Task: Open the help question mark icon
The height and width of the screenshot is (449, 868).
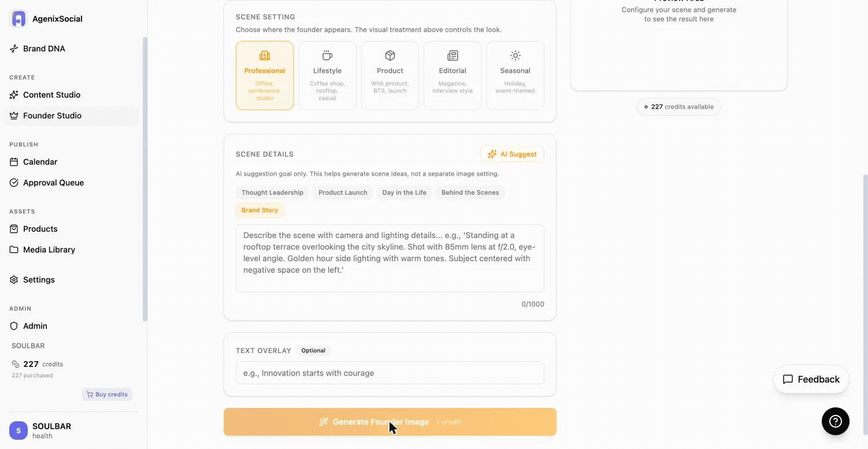Action: pos(836,421)
